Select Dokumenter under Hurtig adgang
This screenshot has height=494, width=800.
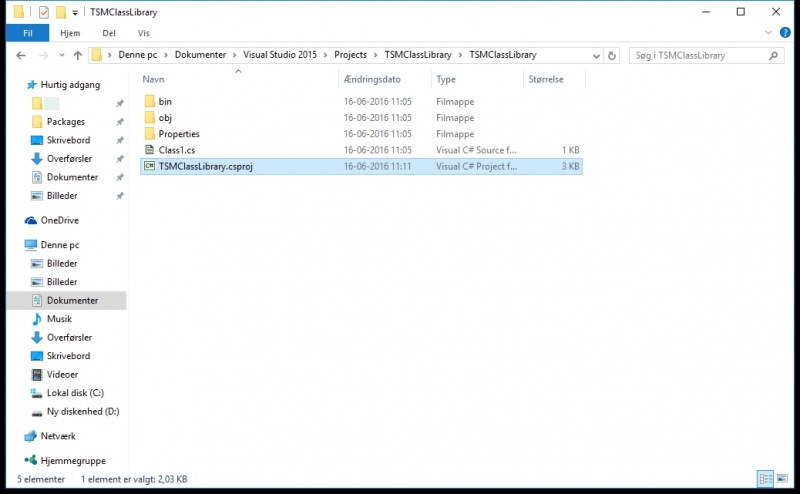coord(72,177)
